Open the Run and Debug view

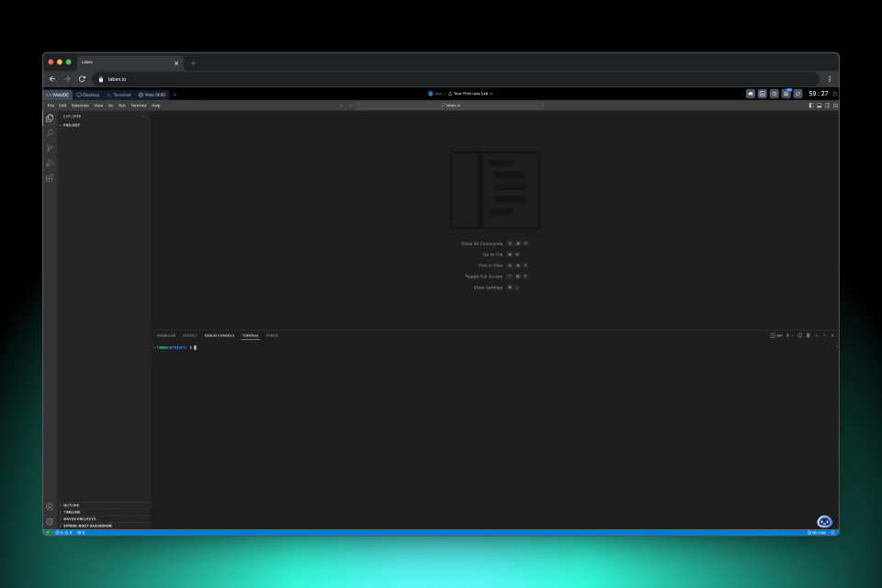point(50,164)
